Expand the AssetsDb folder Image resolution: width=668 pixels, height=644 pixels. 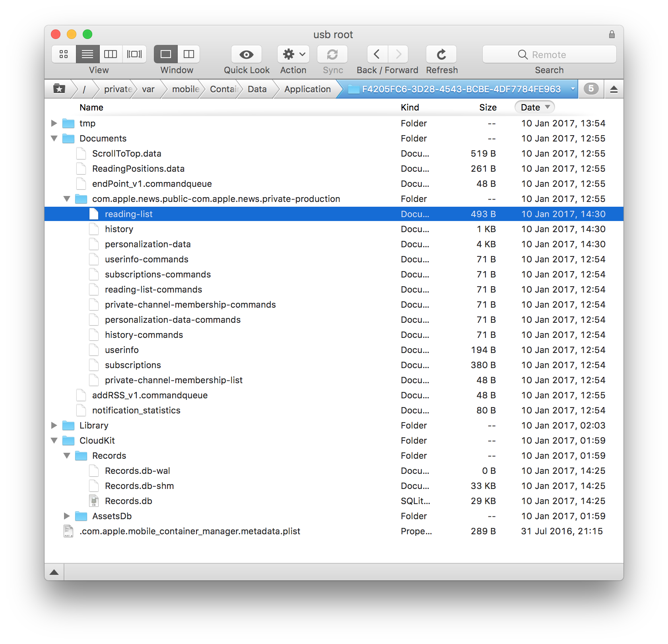pos(67,516)
